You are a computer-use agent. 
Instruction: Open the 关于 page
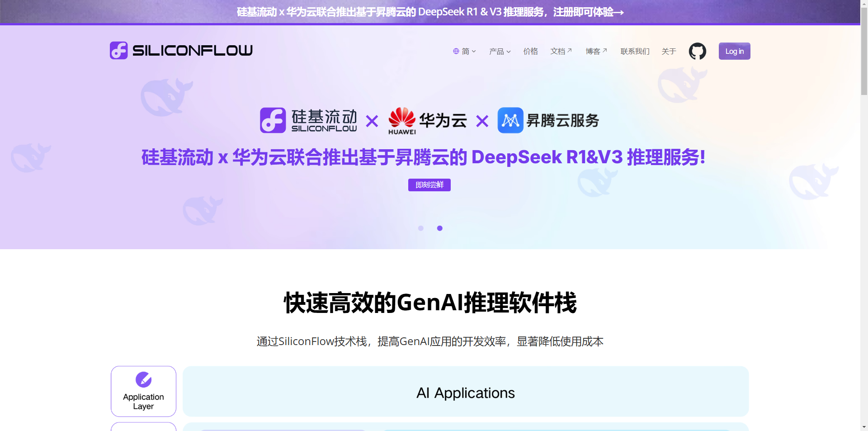tap(669, 51)
